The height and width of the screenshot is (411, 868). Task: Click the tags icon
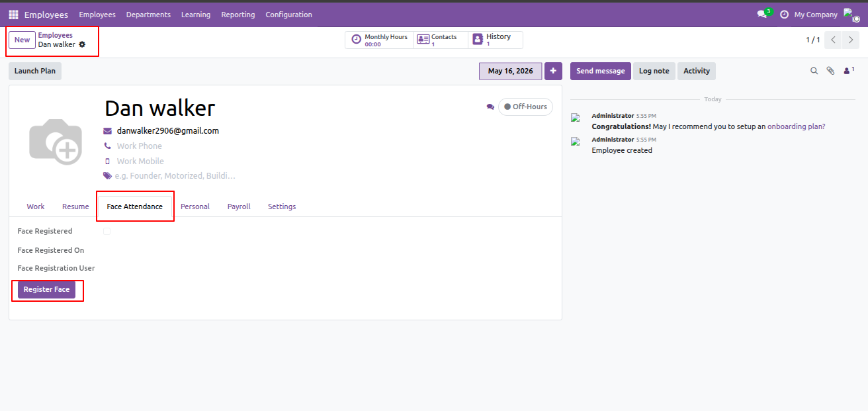point(108,176)
